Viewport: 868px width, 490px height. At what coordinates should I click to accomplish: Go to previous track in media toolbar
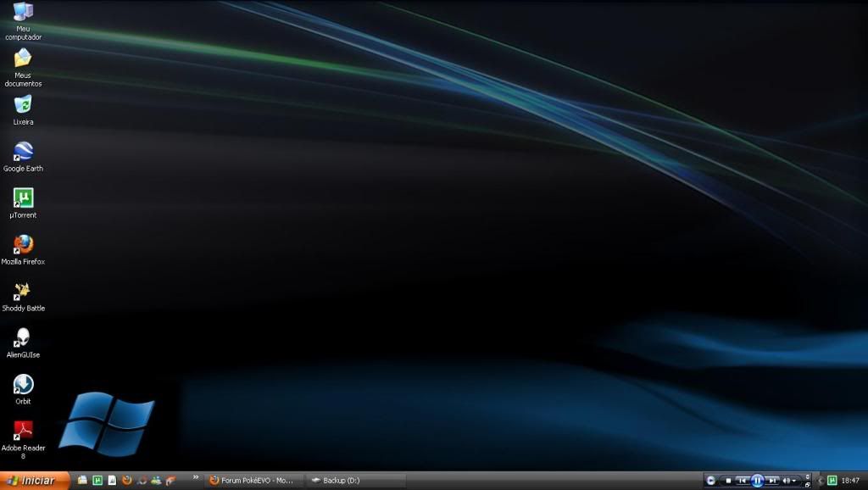tap(743, 481)
